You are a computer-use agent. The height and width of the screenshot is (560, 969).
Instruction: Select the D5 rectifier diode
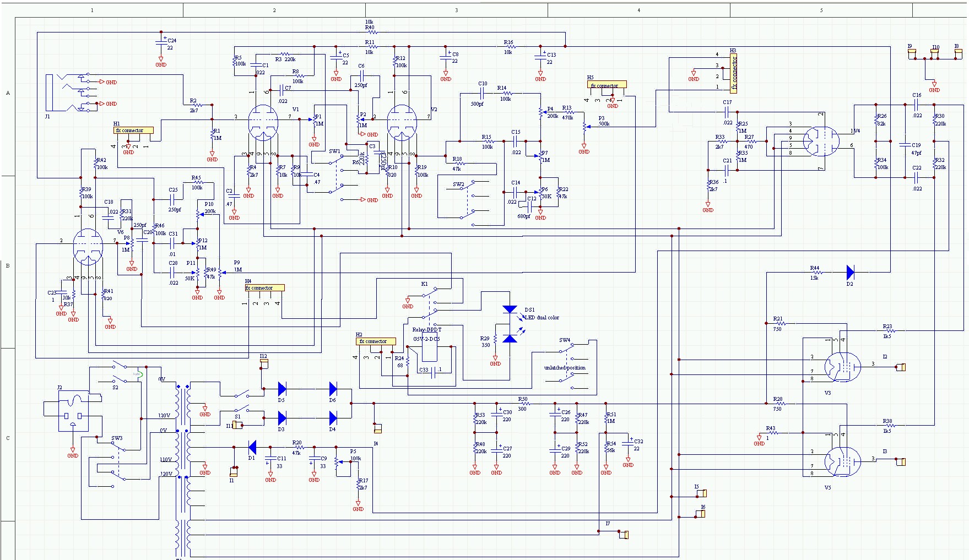pos(282,389)
